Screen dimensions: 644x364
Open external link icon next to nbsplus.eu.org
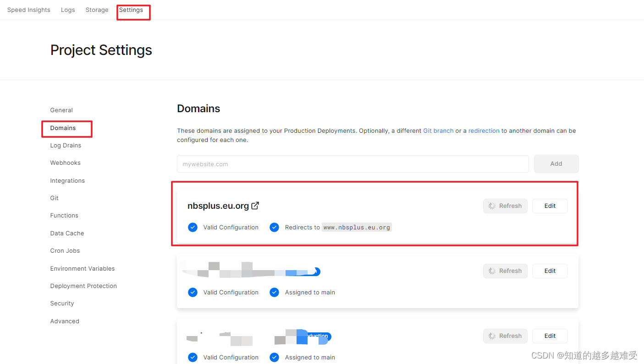click(255, 206)
